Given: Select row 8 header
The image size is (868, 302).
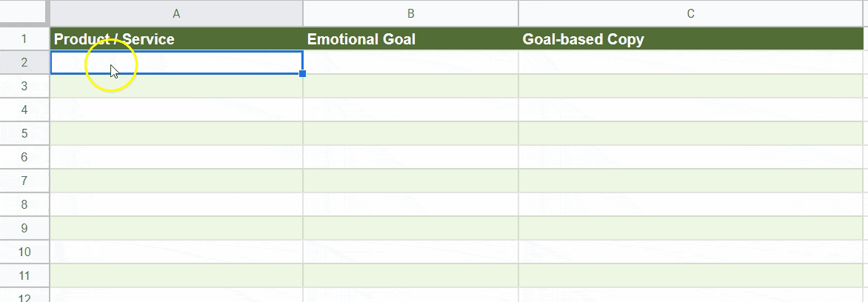Looking at the screenshot, I should click(x=24, y=204).
